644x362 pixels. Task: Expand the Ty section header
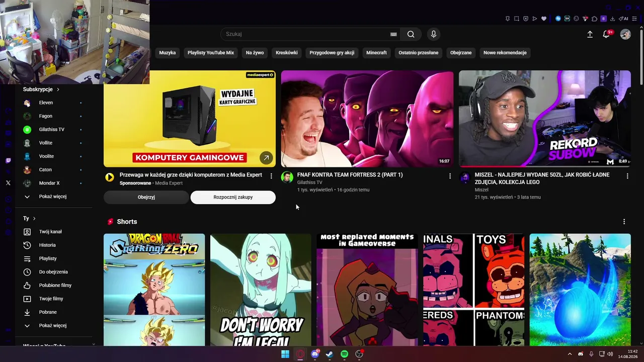pyautogui.click(x=29, y=219)
